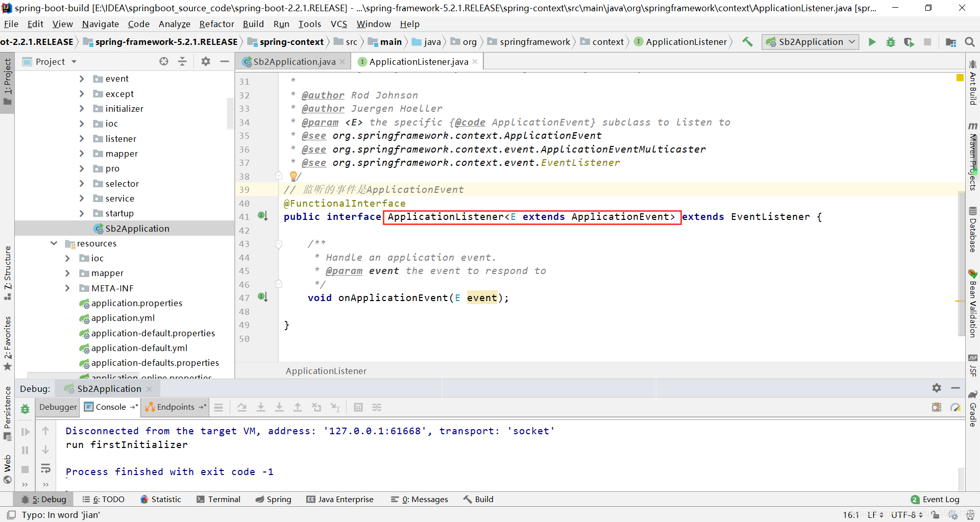Run Sb2Application with the green play icon
Viewport: 980px width, 522px height.
(872, 42)
